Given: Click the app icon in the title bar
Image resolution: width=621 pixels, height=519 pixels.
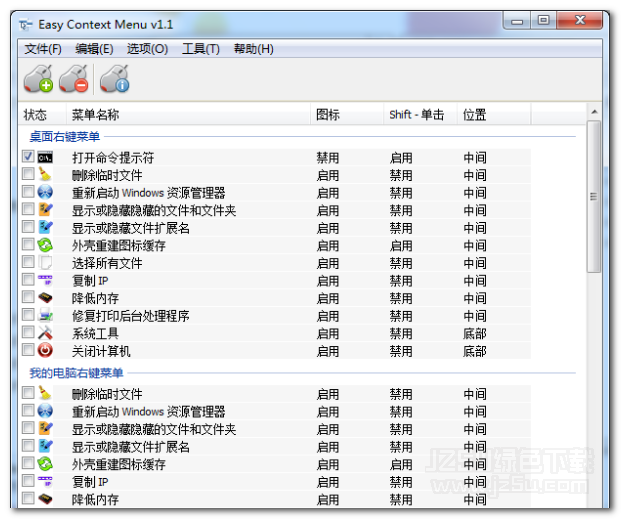Looking at the screenshot, I should coord(26,25).
